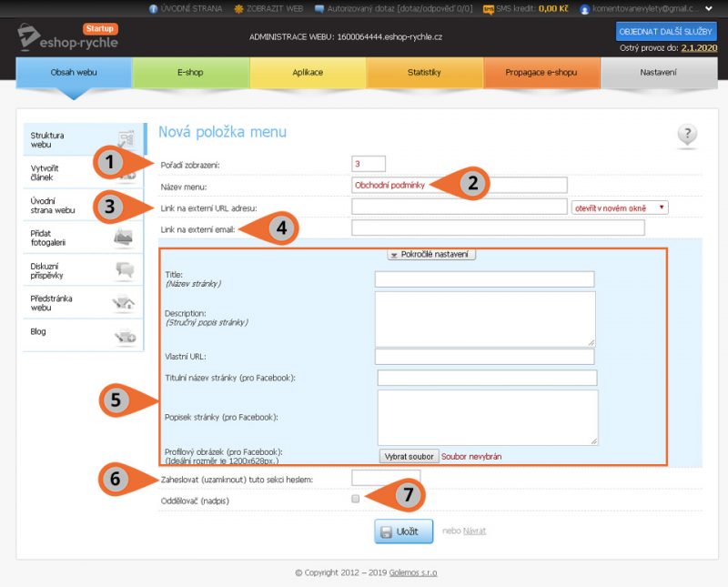Click the ÚVODNÍ STRANA home icon
The width and height of the screenshot is (728, 587).
153,8
